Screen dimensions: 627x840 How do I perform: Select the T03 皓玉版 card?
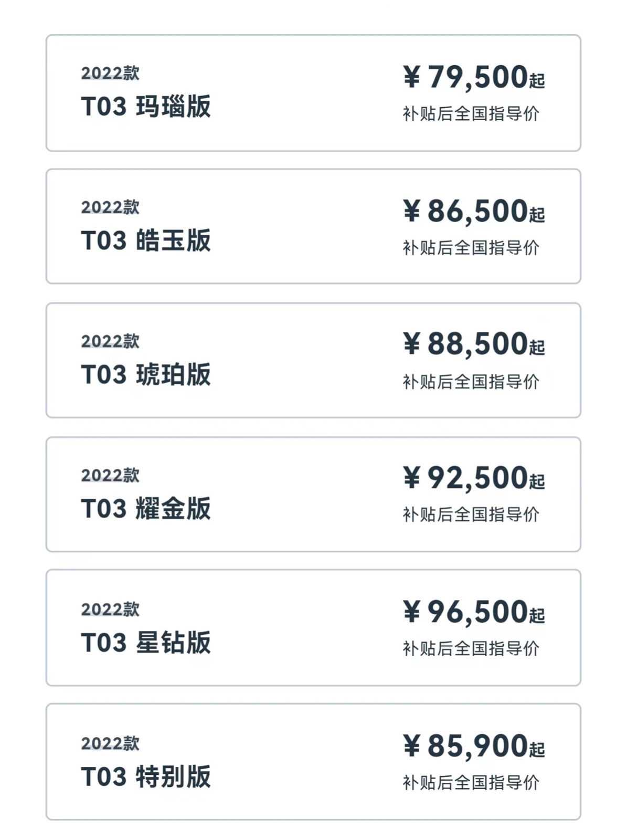[313, 226]
